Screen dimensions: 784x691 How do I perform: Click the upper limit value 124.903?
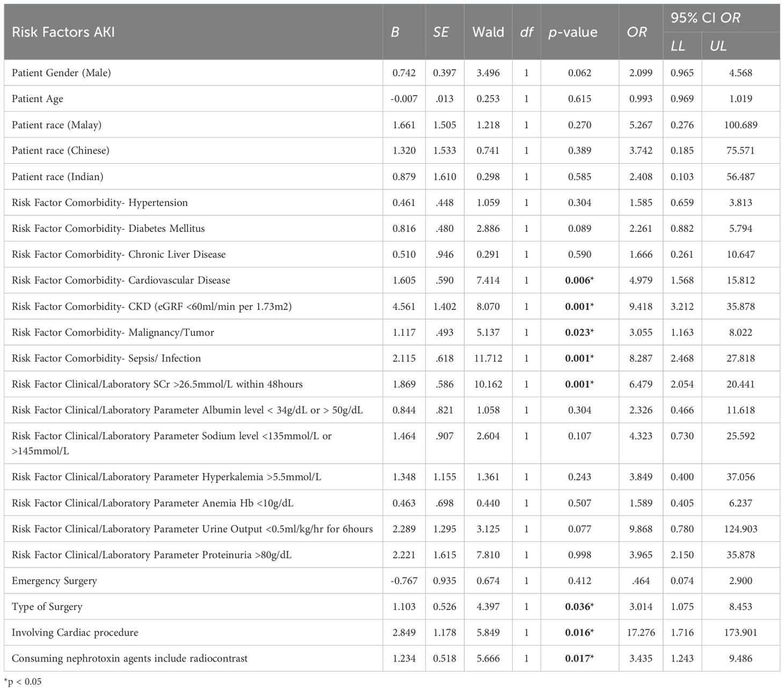[x=741, y=529]
